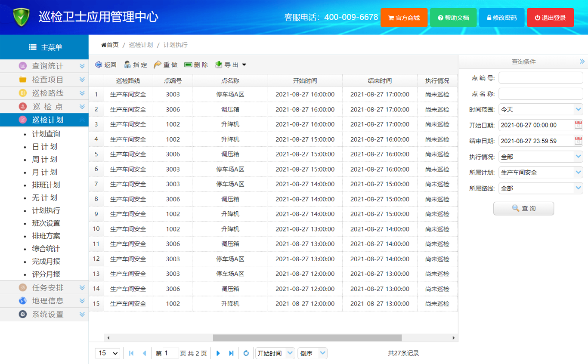Collapse the 查询条件 panel with double arrow
Viewport: 588px width, 364px height.
point(582,62)
